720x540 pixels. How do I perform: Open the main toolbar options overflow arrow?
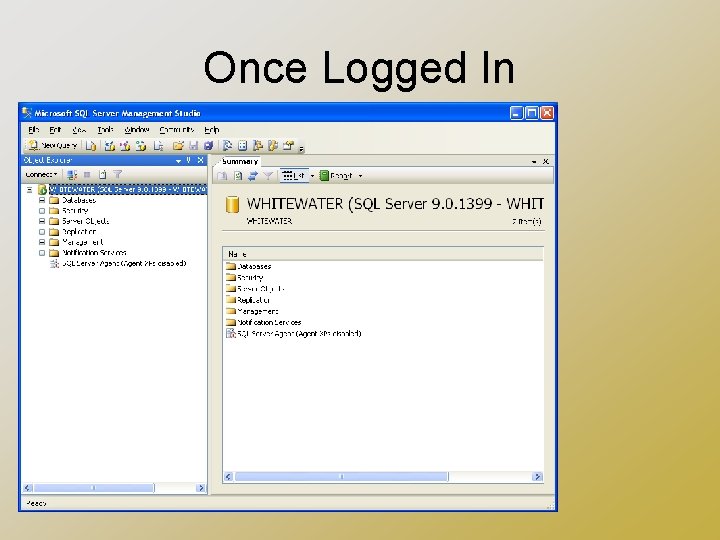pos(302,148)
